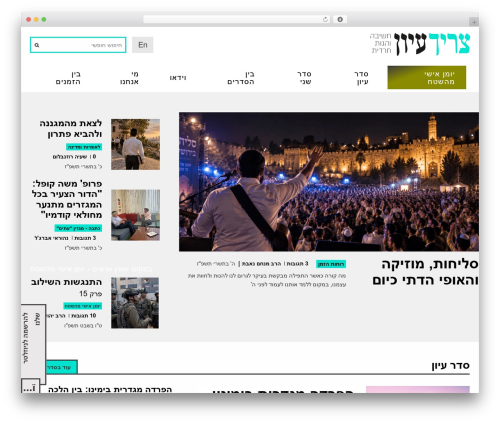Click the browser address bar
Viewport: 500px width, 423px height.
pyautogui.click(x=236, y=20)
